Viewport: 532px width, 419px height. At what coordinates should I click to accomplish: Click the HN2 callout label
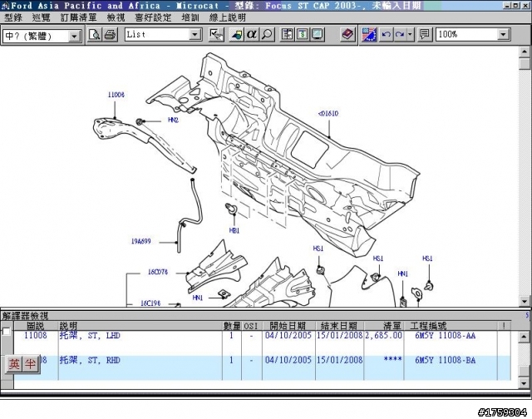pos(173,120)
